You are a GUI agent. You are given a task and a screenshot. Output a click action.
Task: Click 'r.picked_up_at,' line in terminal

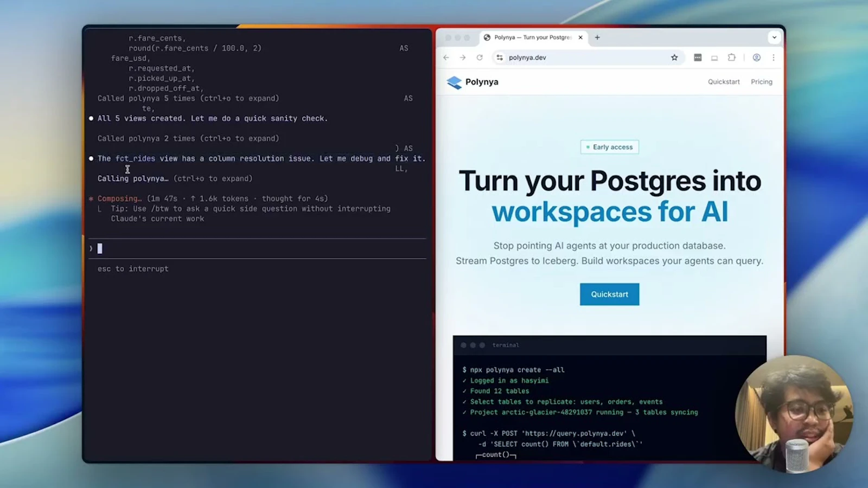click(162, 79)
